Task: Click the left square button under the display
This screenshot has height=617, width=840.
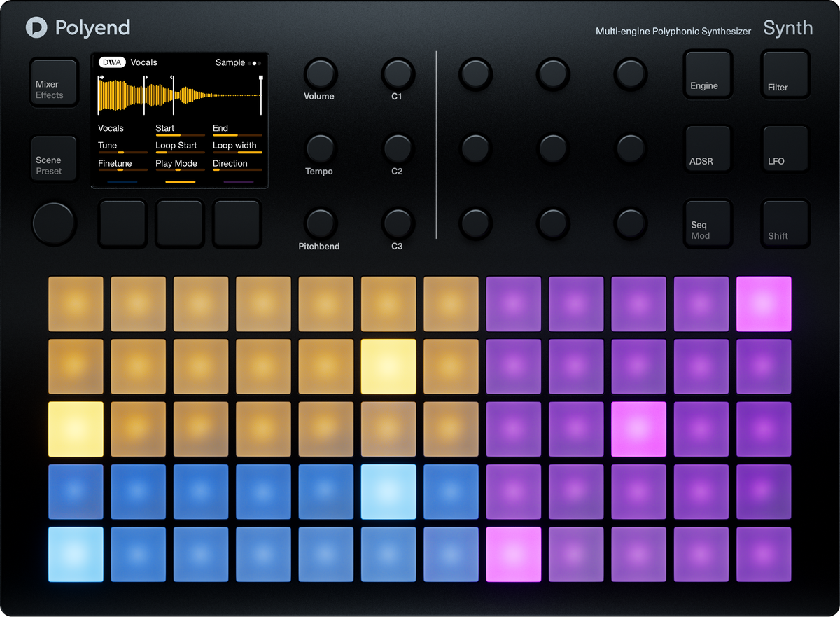Action: click(122, 224)
